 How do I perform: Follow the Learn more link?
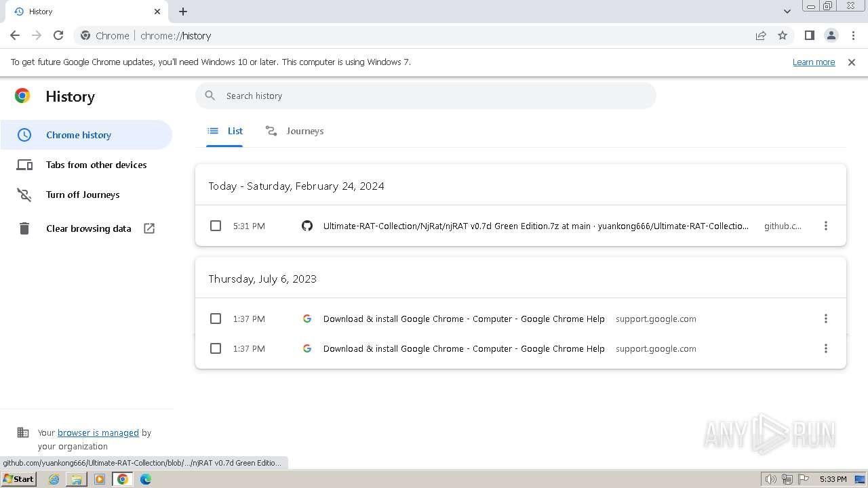814,62
